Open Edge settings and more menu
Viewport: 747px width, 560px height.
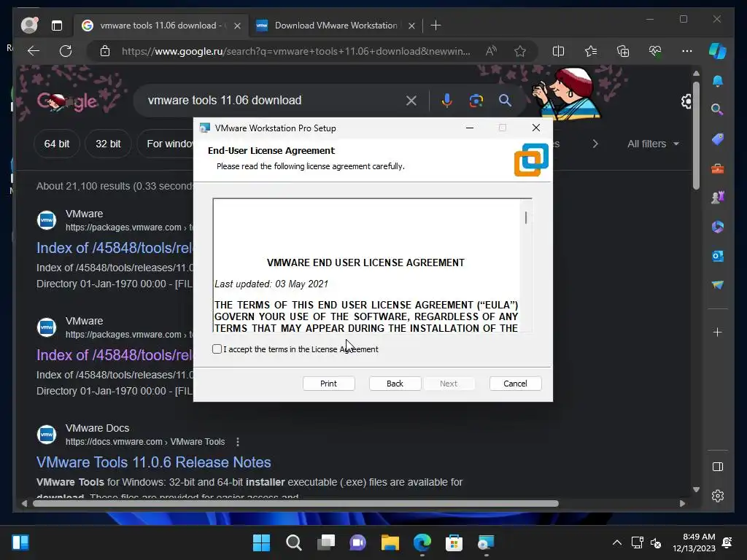687,51
